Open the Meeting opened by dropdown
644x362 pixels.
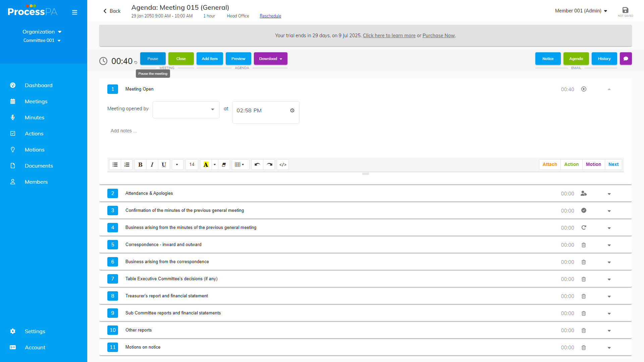tap(186, 110)
